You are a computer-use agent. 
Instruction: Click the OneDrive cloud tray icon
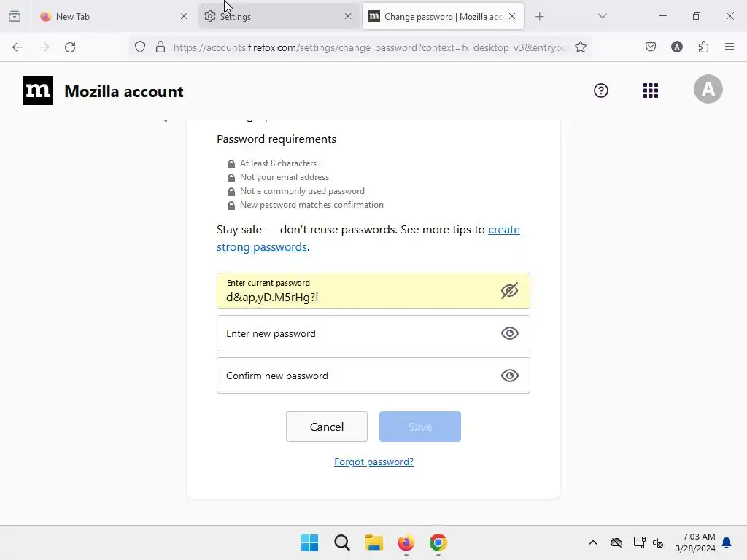pos(616,542)
